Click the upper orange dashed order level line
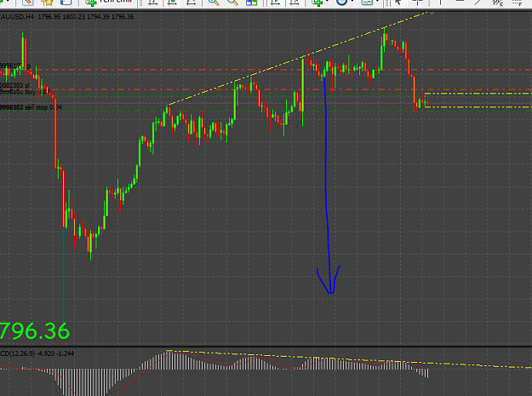532x396 pixels. 266,70
